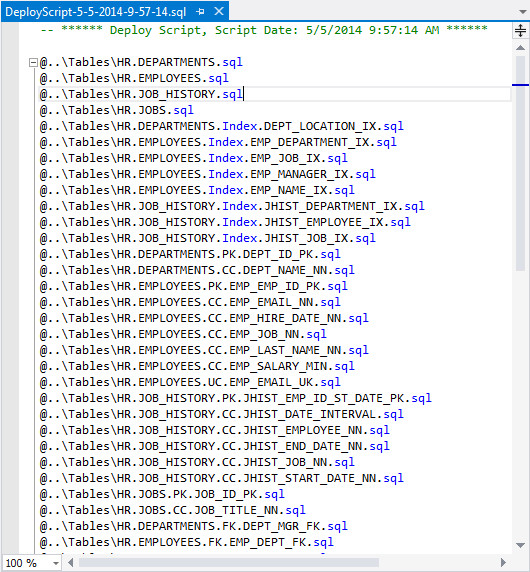The image size is (530, 572).
Task: Click the CC.EMP_EMAIL_NN.sql line
Action: (190, 303)
